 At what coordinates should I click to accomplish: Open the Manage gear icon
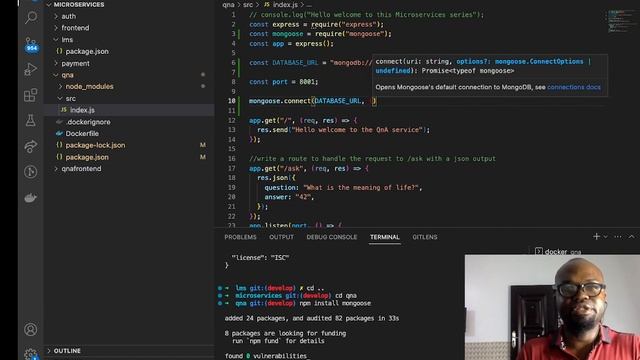(x=31, y=354)
